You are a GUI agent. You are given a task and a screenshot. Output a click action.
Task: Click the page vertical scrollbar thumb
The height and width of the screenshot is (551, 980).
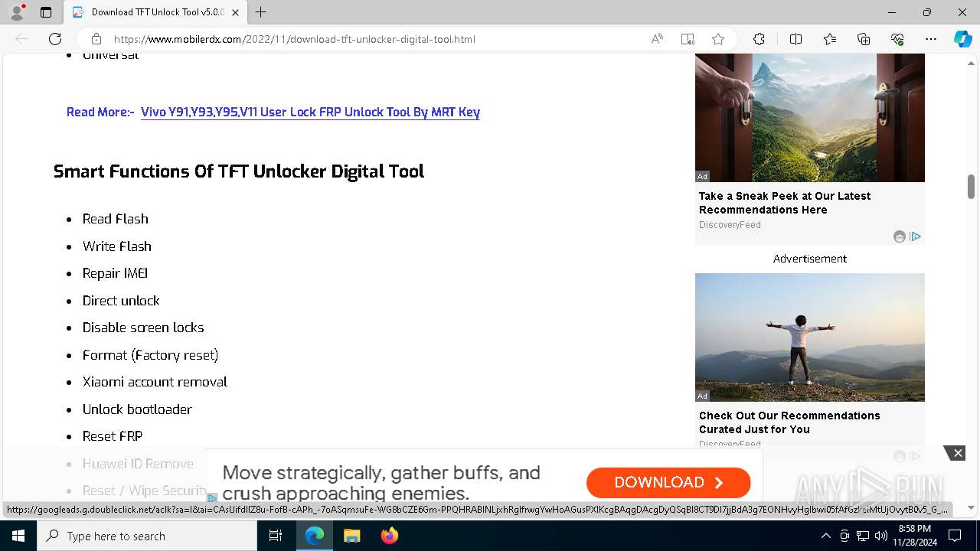pos(971,186)
